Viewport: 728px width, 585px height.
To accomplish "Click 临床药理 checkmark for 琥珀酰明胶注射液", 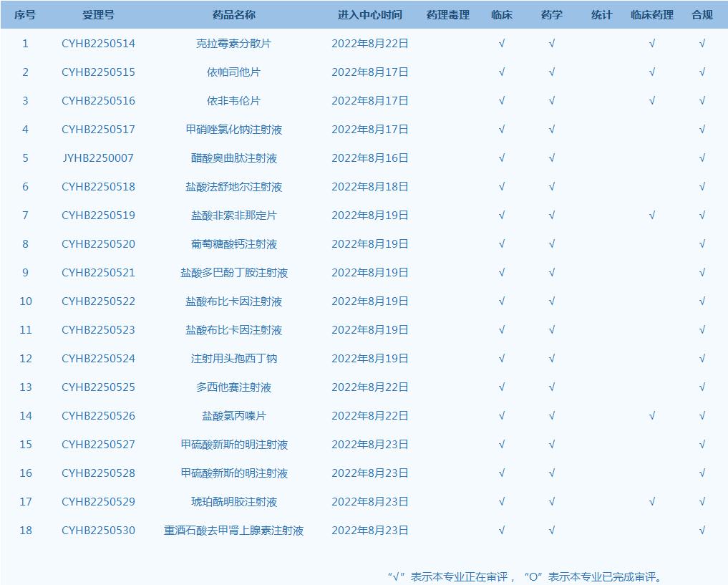I will coord(652,502).
